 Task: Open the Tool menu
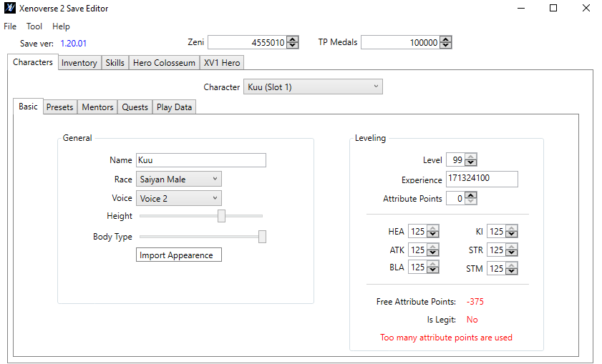coord(34,26)
